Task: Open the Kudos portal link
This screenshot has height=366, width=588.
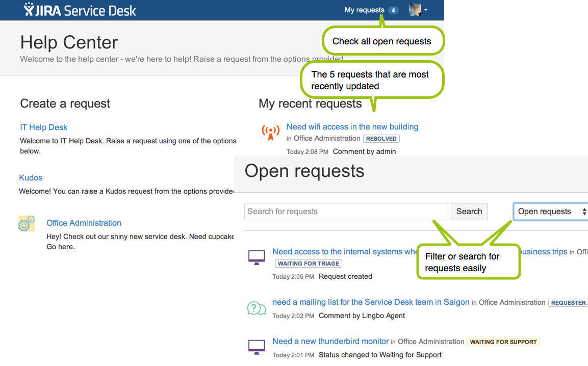Action: (31, 178)
